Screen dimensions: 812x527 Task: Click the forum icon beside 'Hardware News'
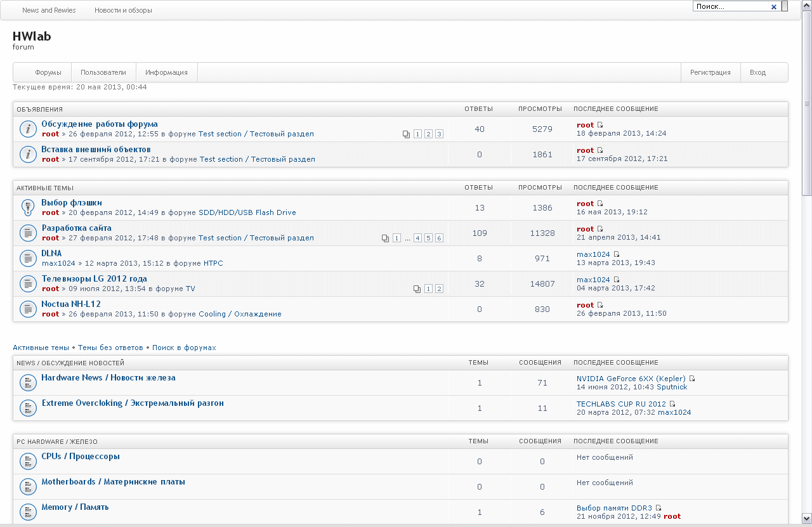pos(28,382)
